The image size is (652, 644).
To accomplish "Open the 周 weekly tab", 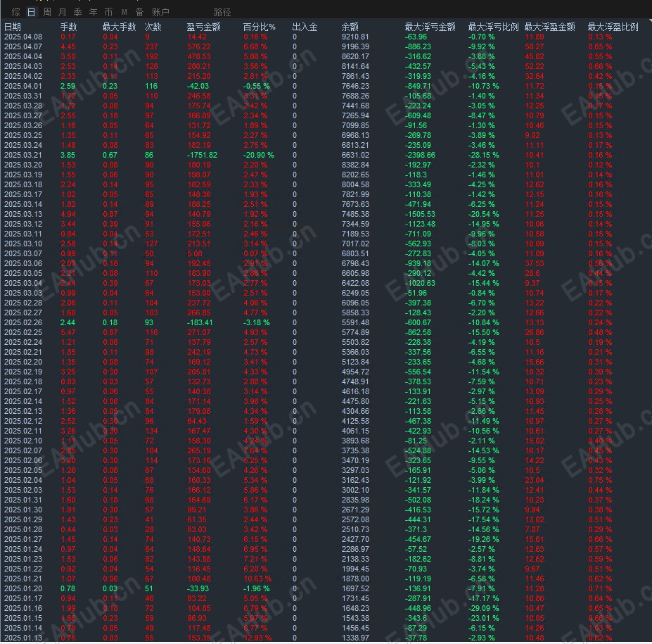I will click(x=47, y=13).
